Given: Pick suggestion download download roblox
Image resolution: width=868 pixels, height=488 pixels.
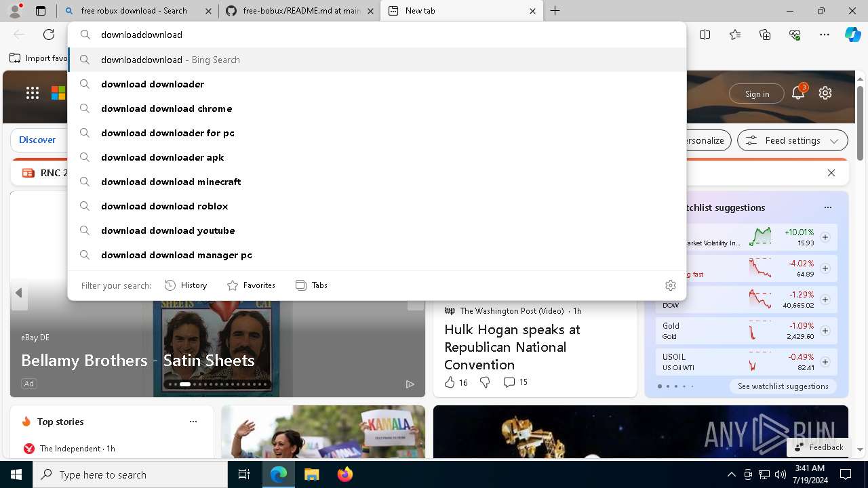Looking at the screenshot, I should tap(377, 206).
